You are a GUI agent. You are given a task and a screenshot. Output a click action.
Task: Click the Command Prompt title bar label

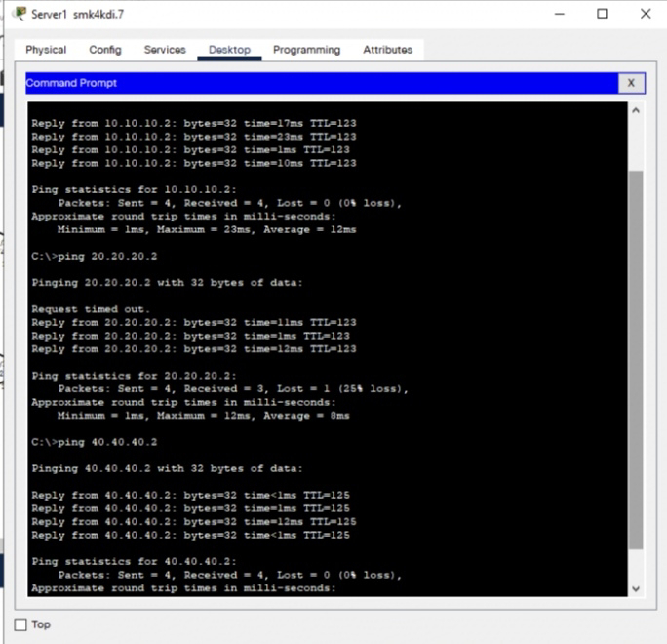71,83
